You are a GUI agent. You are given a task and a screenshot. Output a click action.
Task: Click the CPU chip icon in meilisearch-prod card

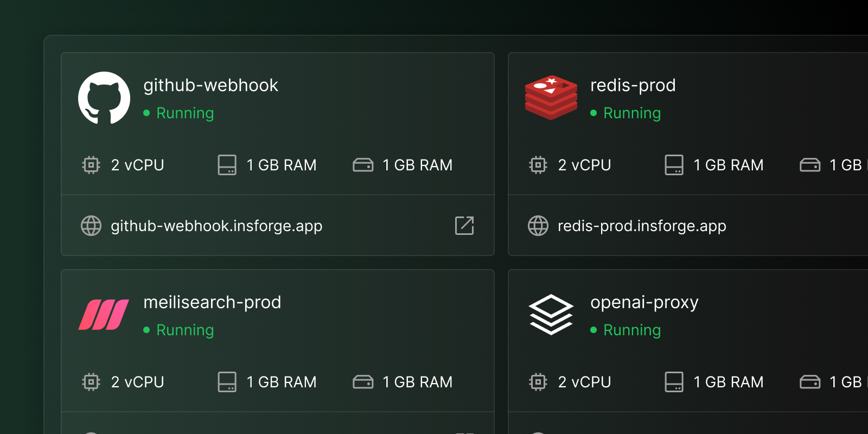(x=91, y=382)
